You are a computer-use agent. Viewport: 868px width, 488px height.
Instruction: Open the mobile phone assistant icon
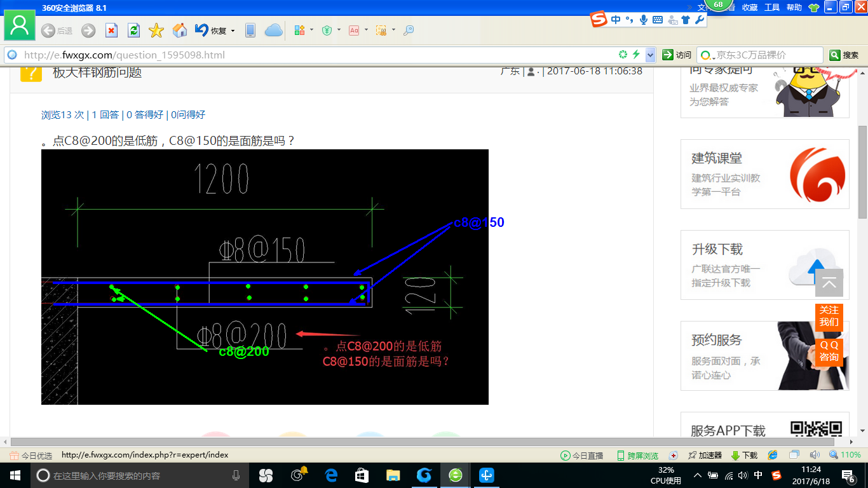(x=250, y=30)
